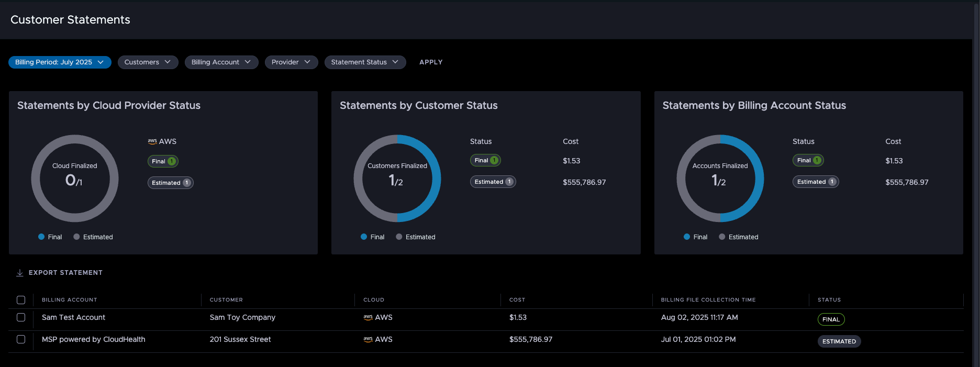This screenshot has width=980, height=367.
Task: Expand the Customers filter dropdown
Action: [x=148, y=62]
